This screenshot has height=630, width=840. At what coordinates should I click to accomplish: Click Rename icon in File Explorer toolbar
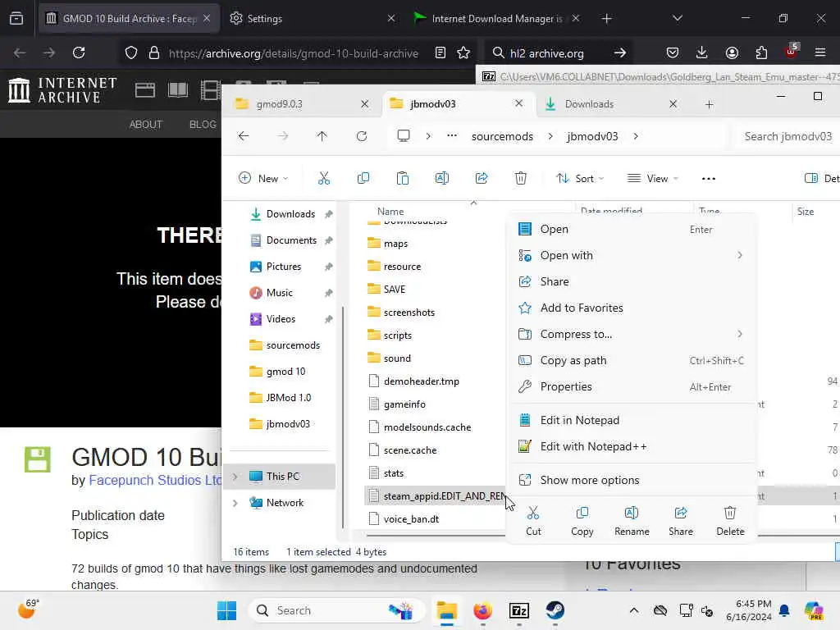442,178
